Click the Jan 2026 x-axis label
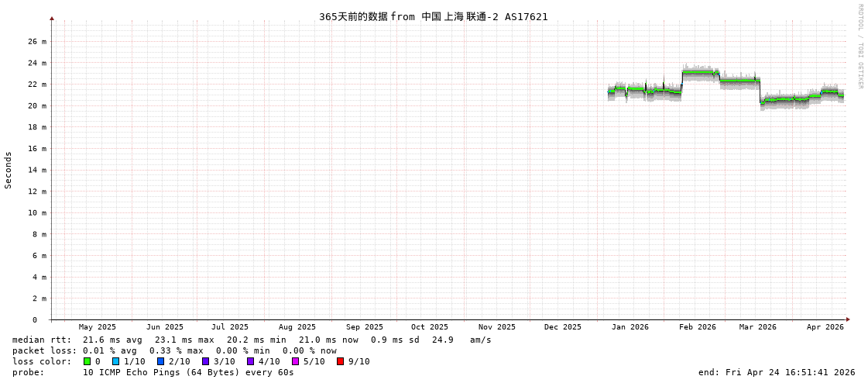Image resolution: width=868 pixels, height=383 pixels. tap(630, 327)
